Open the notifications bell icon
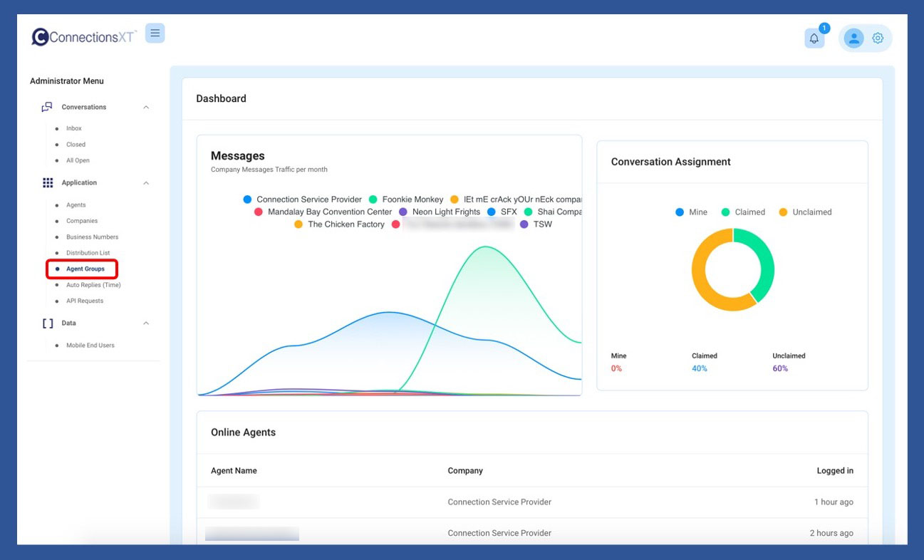Viewport: 924px width, 560px height. [814, 38]
